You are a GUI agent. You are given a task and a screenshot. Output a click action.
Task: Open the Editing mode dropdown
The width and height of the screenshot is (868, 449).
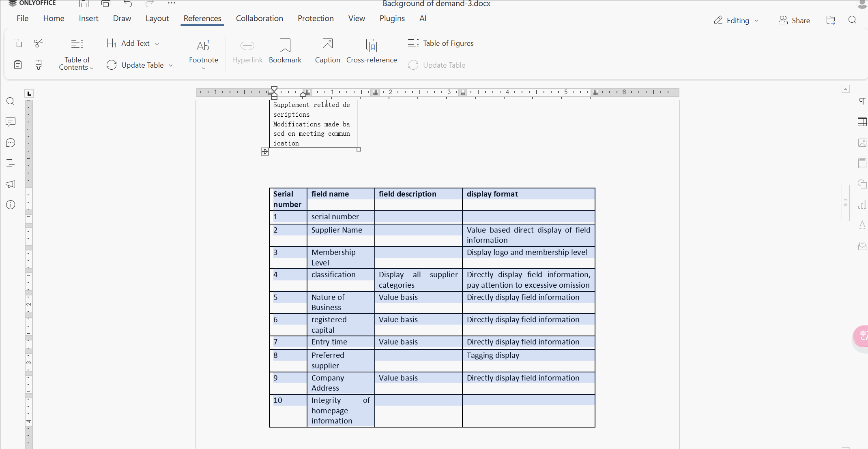[736, 20]
